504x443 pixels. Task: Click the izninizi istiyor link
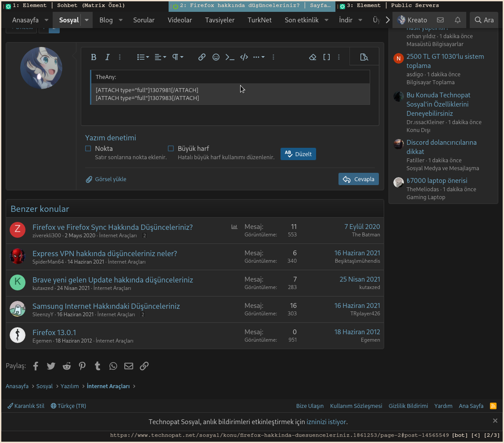(326, 422)
